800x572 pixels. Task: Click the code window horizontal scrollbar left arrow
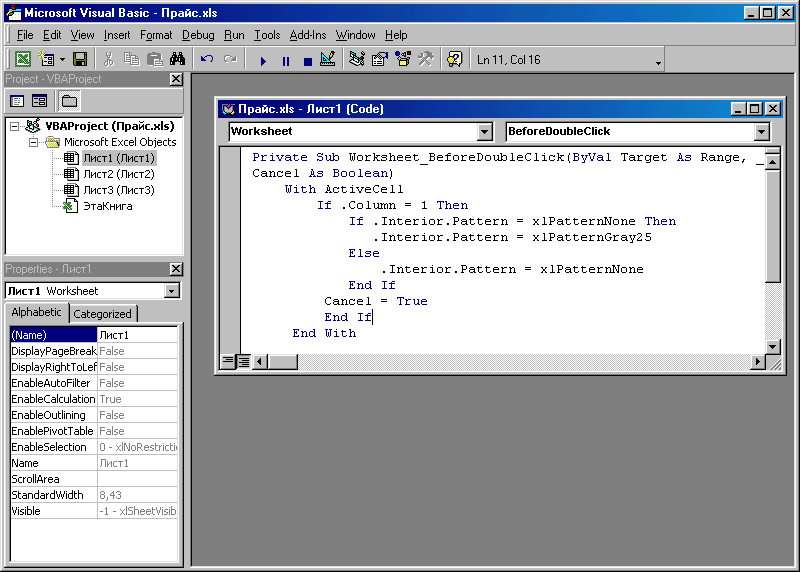coord(260,361)
